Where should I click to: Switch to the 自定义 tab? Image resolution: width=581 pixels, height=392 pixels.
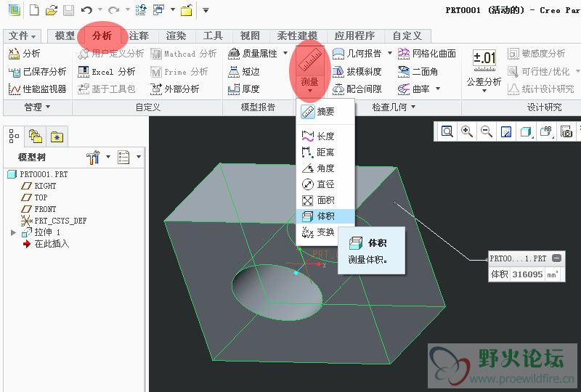407,36
